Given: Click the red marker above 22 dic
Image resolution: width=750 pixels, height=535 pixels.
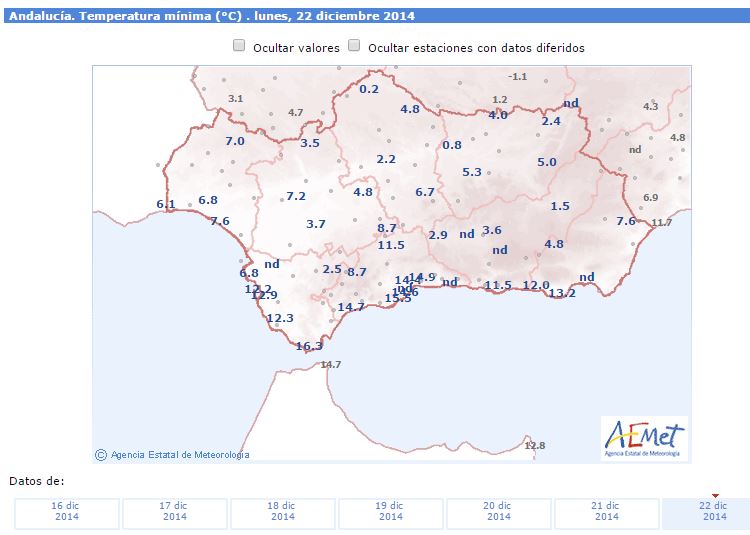Looking at the screenshot, I should pyautogui.click(x=715, y=495).
